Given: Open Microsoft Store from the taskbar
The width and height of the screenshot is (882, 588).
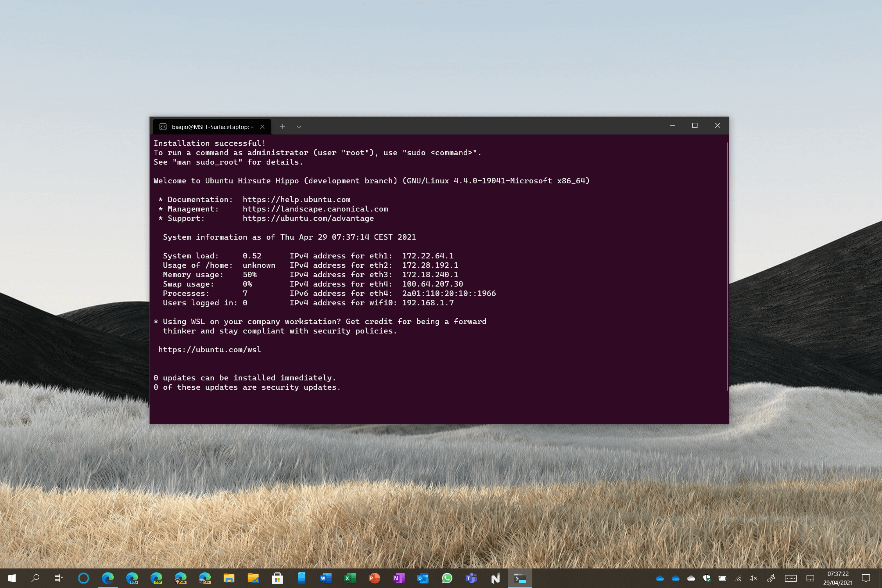Looking at the screenshot, I should (278, 578).
